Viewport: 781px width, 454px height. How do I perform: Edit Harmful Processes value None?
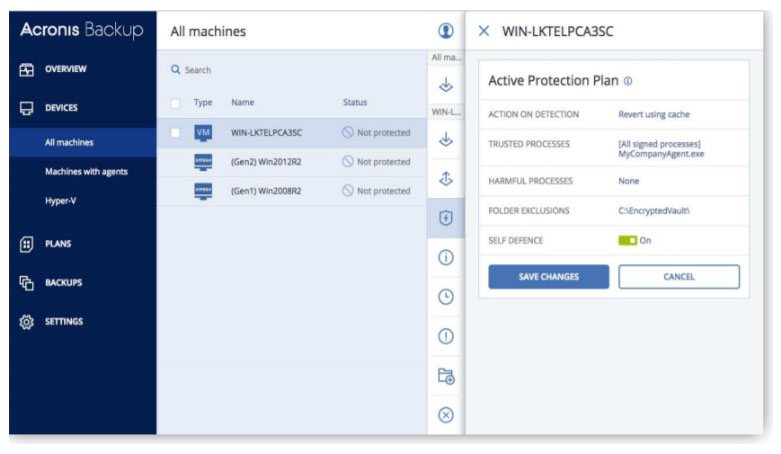coord(629,181)
